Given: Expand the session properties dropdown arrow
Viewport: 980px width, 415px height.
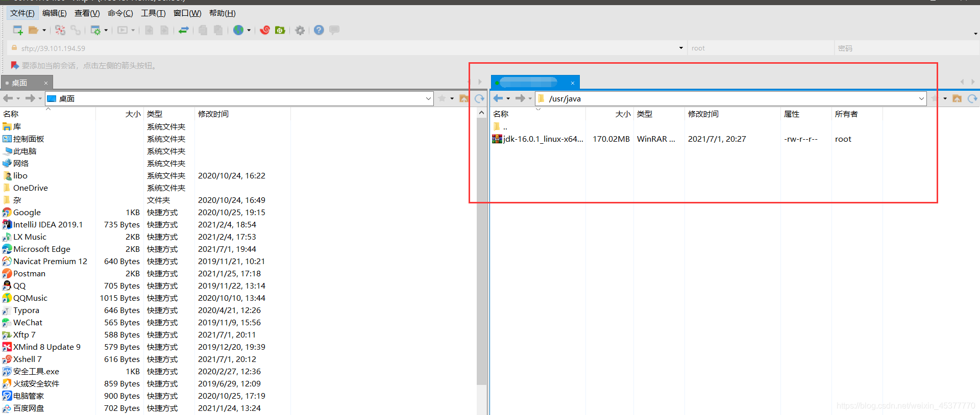Looking at the screenshot, I should (x=106, y=30).
